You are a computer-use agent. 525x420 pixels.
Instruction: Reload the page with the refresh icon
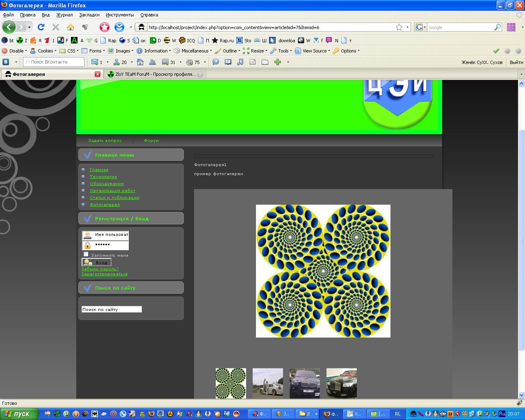(x=41, y=27)
